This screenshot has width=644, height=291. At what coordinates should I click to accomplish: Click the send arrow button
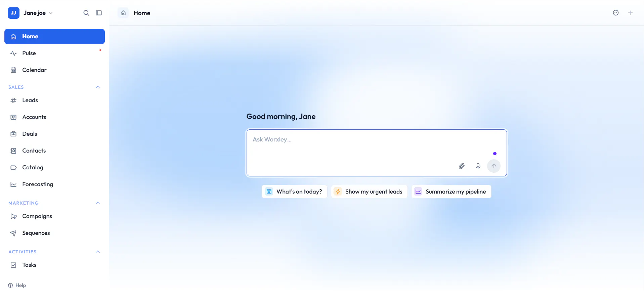(494, 166)
